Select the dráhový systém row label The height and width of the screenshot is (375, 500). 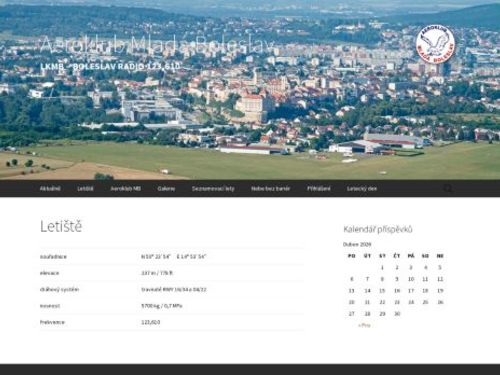tap(59, 289)
